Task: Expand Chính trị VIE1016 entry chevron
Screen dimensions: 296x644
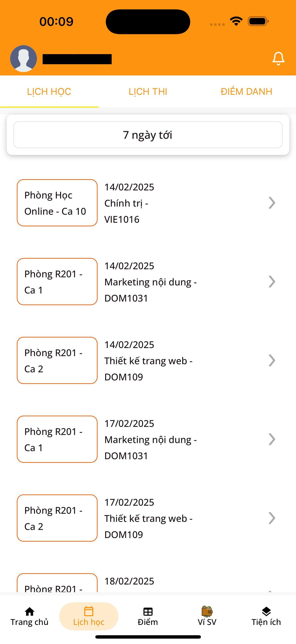Action: [272, 203]
